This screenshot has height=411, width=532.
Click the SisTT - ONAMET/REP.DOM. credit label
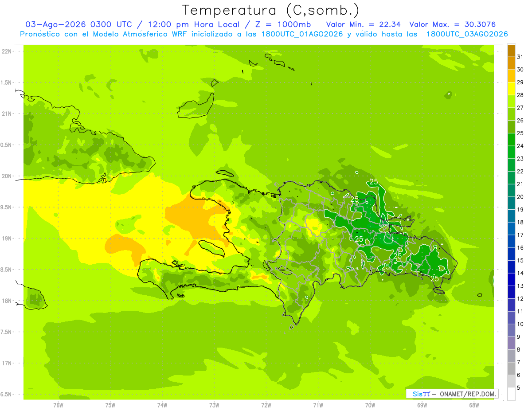[452, 394]
